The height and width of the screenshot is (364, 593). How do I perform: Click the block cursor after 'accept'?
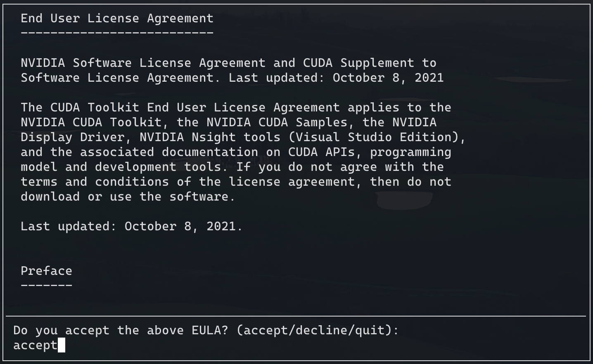[62, 345]
